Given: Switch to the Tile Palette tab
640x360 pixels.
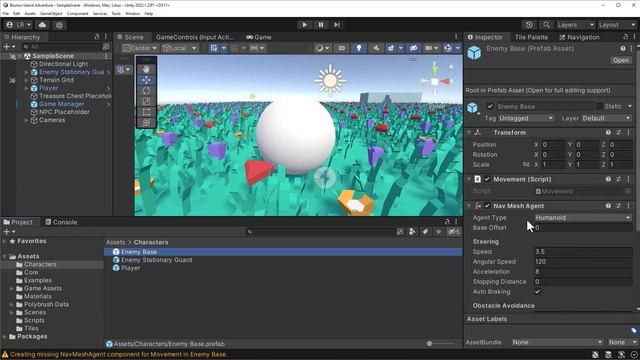Looking at the screenshot, I should click(531, 37).
